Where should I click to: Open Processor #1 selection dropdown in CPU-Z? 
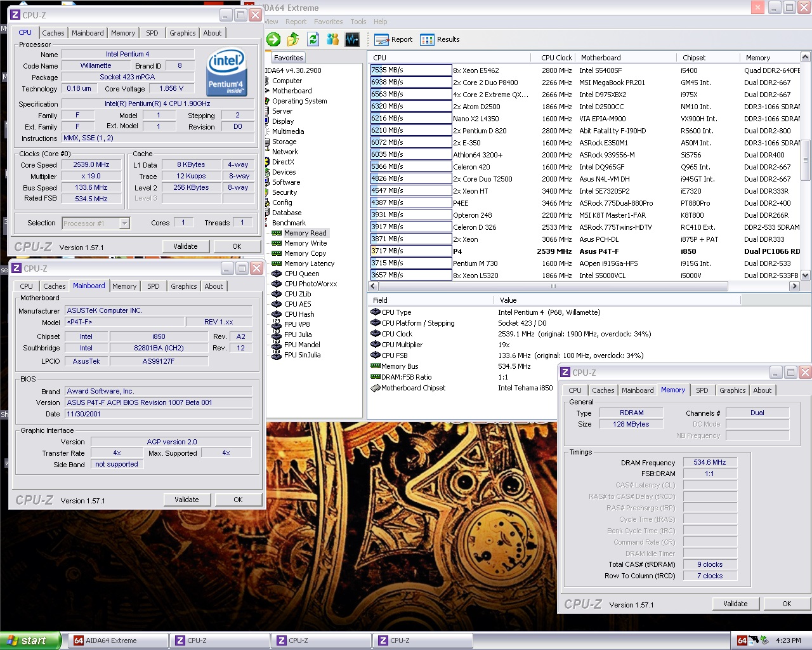tap(124, 223)
